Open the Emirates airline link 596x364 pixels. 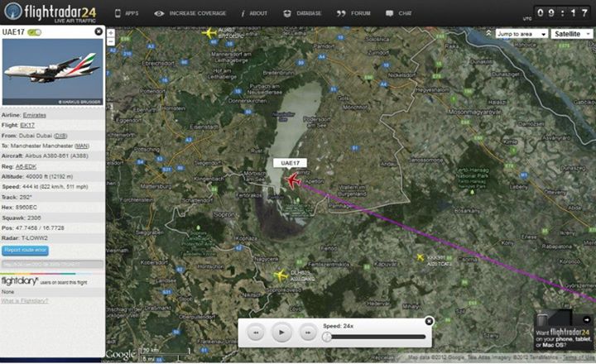[x=34, y=115]
